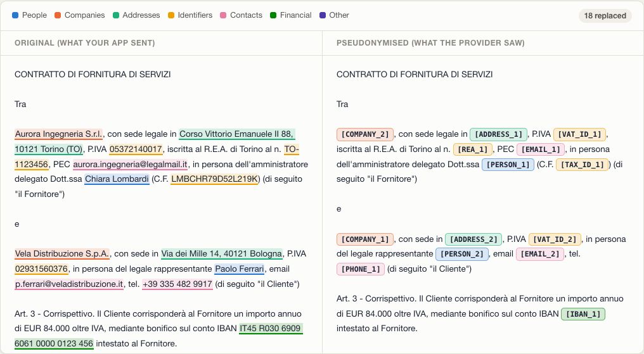Click the orange Companies legend swatch

(x=58, y=15)
